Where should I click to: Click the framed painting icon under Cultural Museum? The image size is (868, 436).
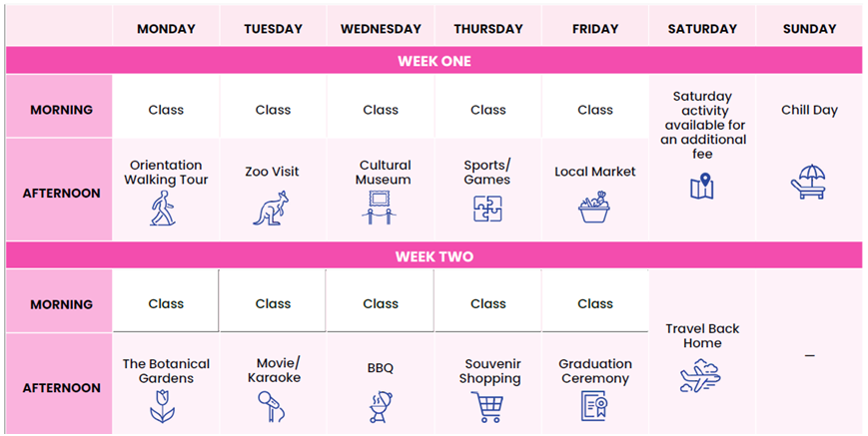pyautogui.click(x=380, y=208)
